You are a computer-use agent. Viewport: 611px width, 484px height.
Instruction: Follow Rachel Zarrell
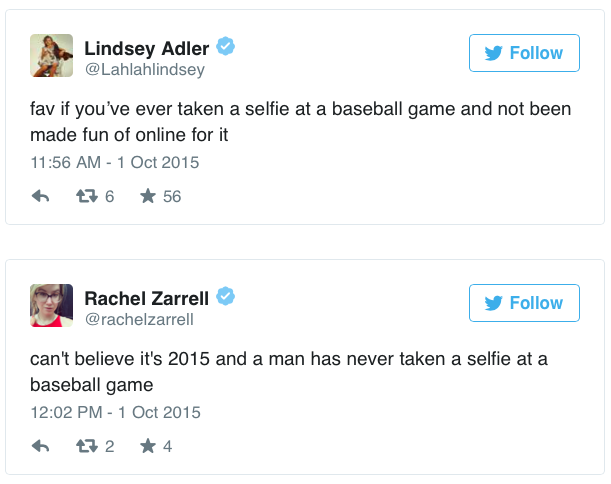click(524, 302)
